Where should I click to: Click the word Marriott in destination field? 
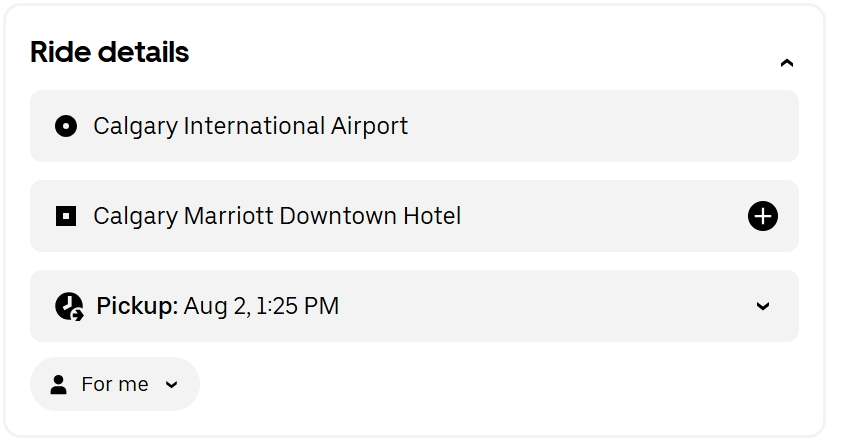point(228,216)
